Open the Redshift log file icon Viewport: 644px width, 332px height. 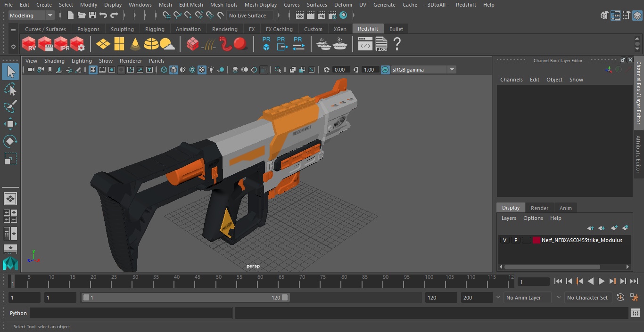tap(381, 44)
